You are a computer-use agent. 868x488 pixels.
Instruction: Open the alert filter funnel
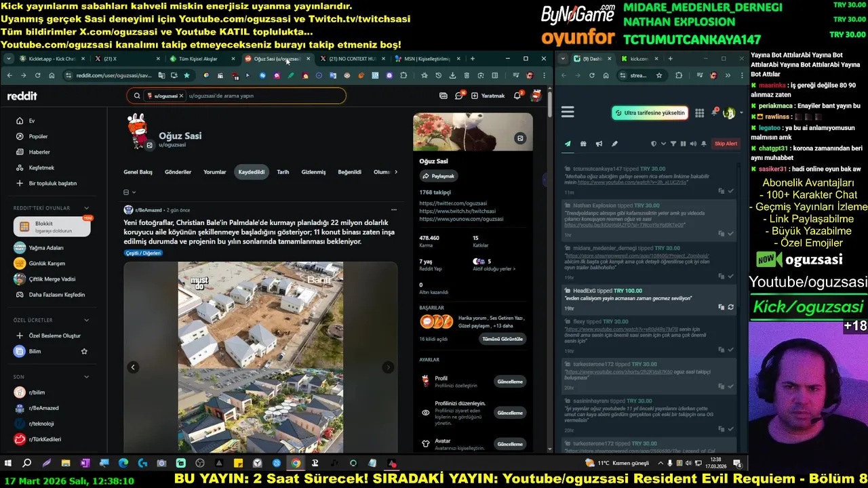pyautogui.click(x=673, y=144)
